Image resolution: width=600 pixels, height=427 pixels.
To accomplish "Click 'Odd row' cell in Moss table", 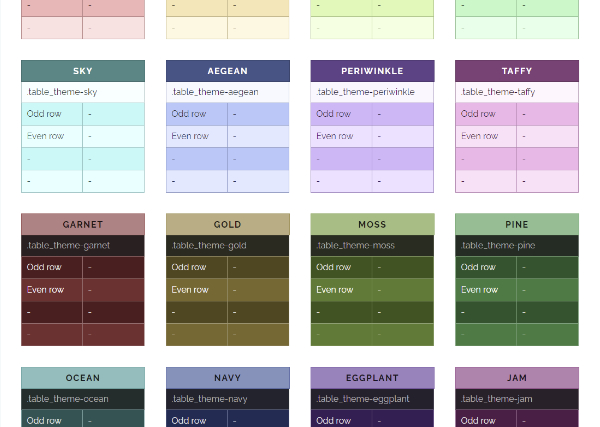I will click(341, 267).
